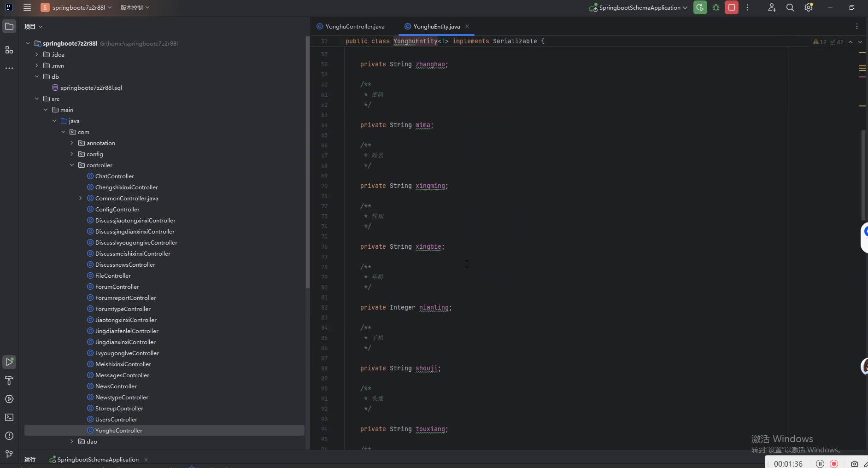Image resolution: width=868 pixels, height=468 pixels.
Task: Rerun the application with green button
Action: tap(700, 8)
